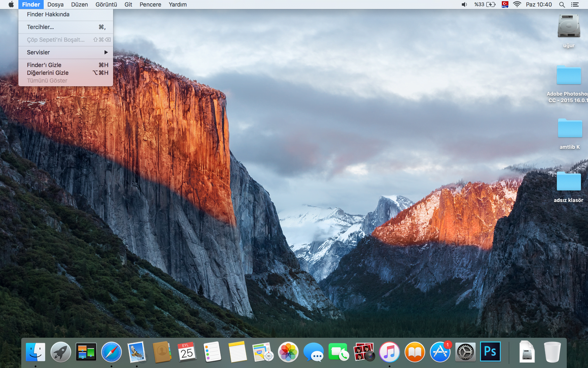Open Safari from the Dock
This screenshot has height=368, width=588.
[111, 352]
